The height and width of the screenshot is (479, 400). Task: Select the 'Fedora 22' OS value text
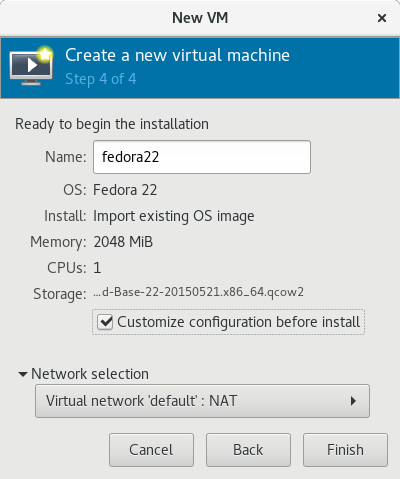tap(125, 190)
